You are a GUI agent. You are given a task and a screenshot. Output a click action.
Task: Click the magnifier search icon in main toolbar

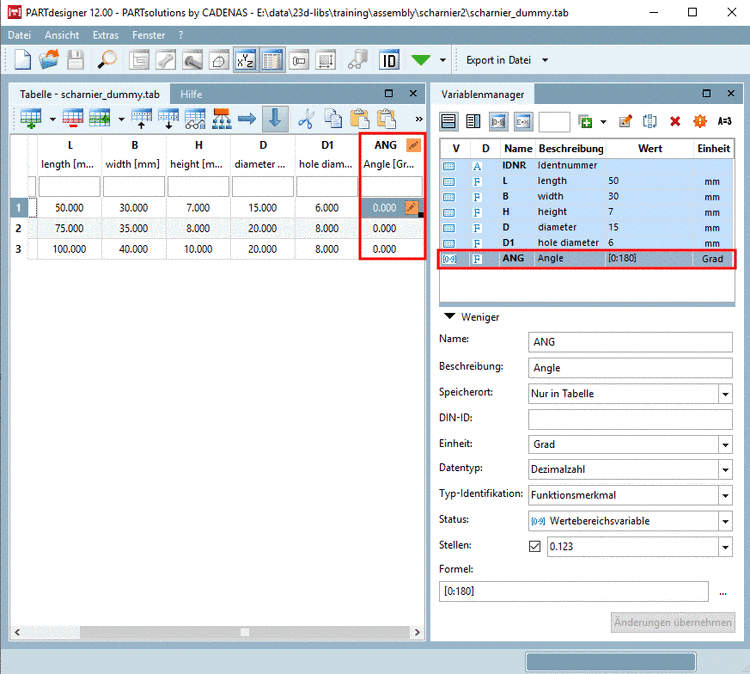tap(106, 60)
